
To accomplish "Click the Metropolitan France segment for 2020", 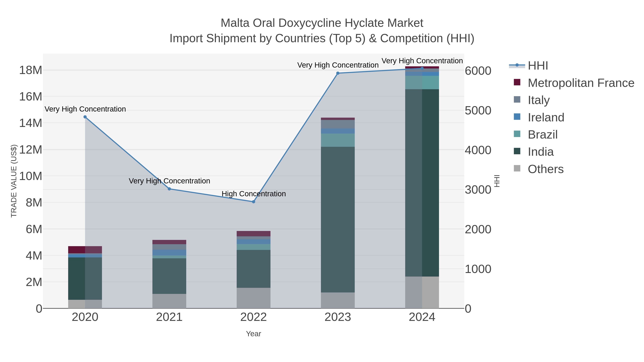I will coord(85,250).
